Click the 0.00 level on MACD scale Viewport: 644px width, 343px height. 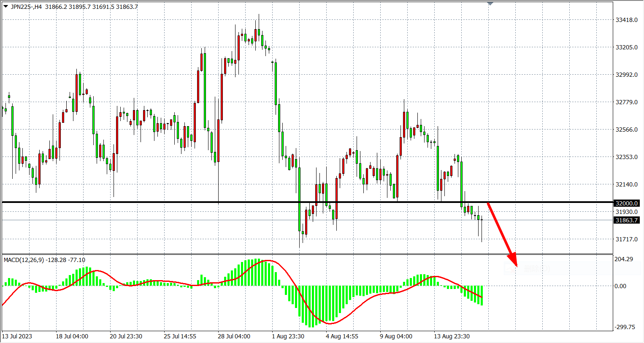620,286
